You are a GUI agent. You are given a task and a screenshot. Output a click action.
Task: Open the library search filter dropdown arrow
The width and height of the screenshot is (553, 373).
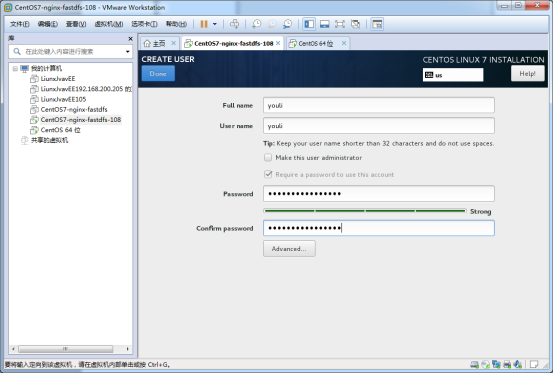[x=128, y=52]
